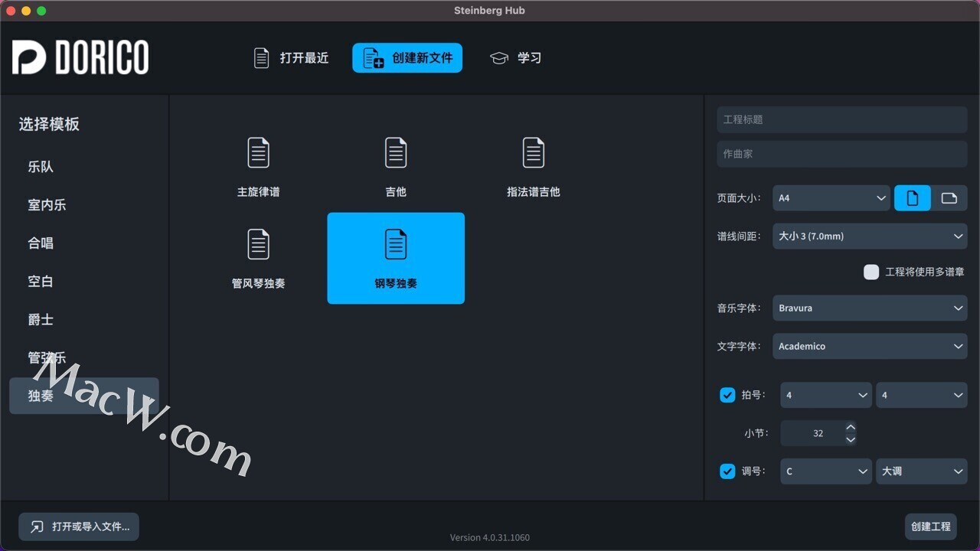Click the 工程标题 input field
980x551 pixels.
[x=842, y=119]
